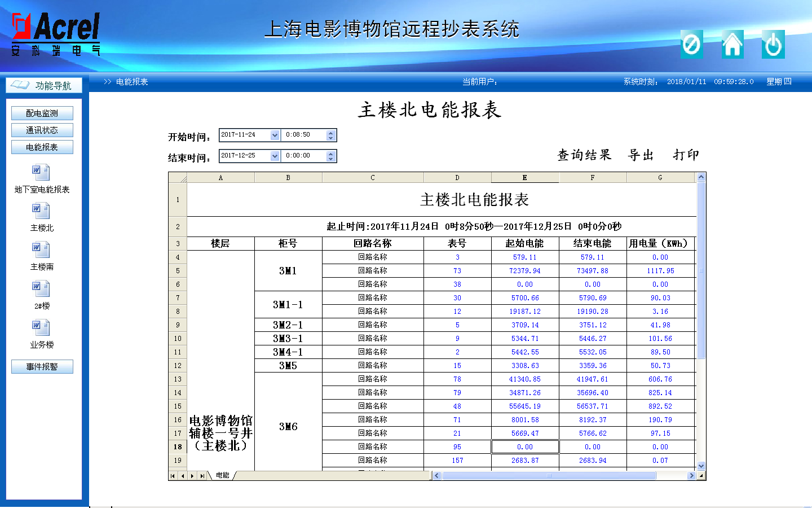Click 查询结果 to query results
The image size is (812, 508).
[x=584, y=155]
